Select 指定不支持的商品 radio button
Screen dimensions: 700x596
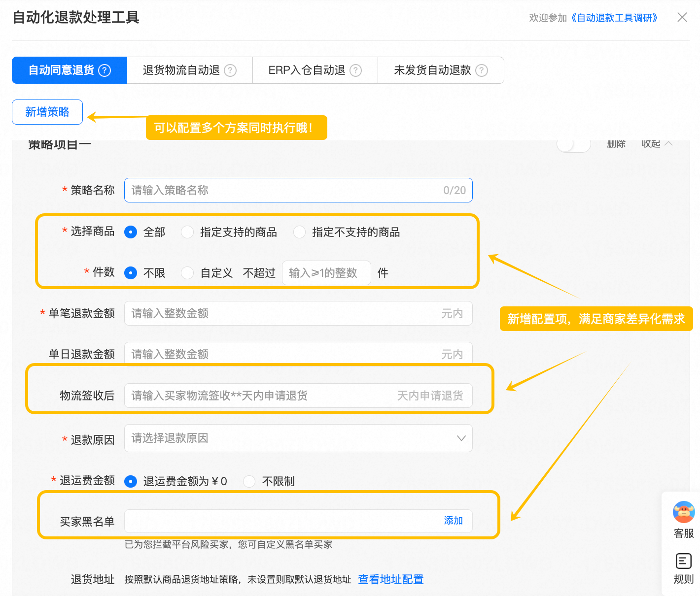[x=299, y=232]
